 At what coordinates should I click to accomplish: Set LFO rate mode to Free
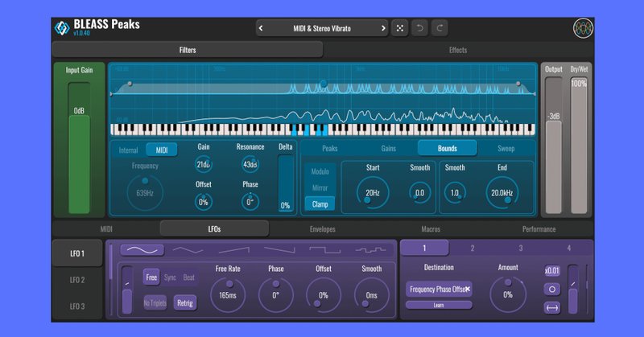point(151,277)
